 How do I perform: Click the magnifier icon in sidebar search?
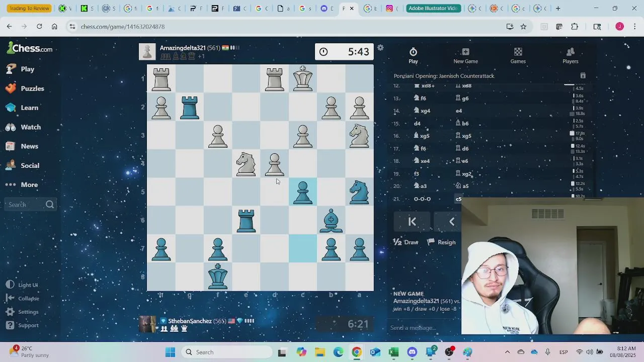pos(49,205)
